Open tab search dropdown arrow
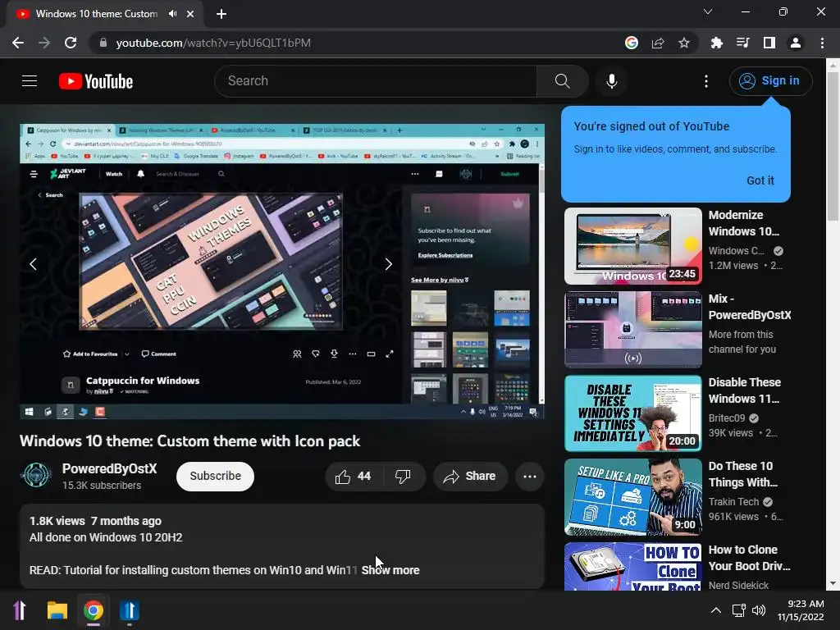Image resolution: width=840 pixels, height=630 pixels. click(x=708, y=11)
